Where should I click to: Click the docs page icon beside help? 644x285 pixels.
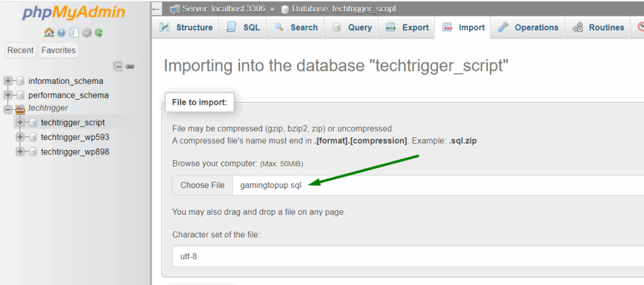74,33
